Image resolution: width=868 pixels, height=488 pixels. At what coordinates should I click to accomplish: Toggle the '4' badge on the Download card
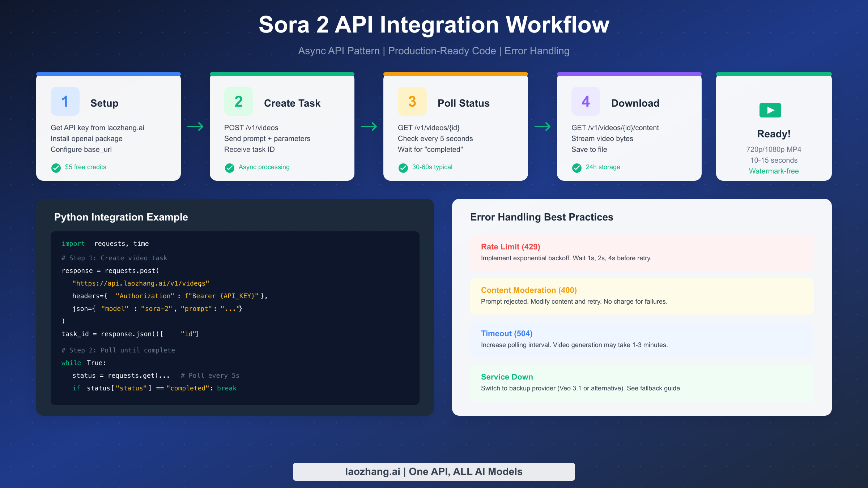pos(585,102)
